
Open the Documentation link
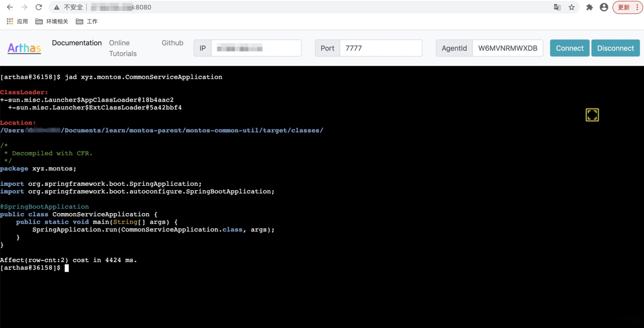[77, 43]
